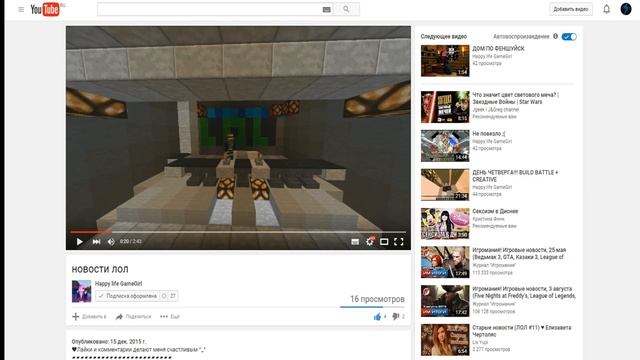The width and height of the screenshot is (640, 360).
Task: Open the Happy life GameGirl channel avatar
Action: [82, 291]
